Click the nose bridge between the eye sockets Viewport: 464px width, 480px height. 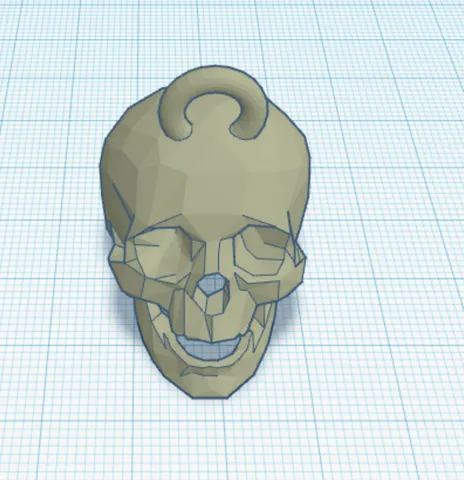point(211,253)
